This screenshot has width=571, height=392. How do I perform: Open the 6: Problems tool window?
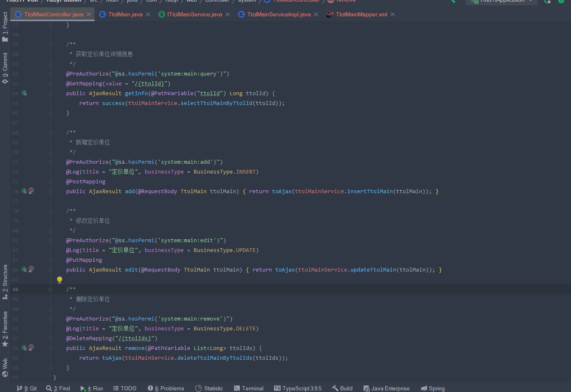pyautogui.click(x=166, y=388)
